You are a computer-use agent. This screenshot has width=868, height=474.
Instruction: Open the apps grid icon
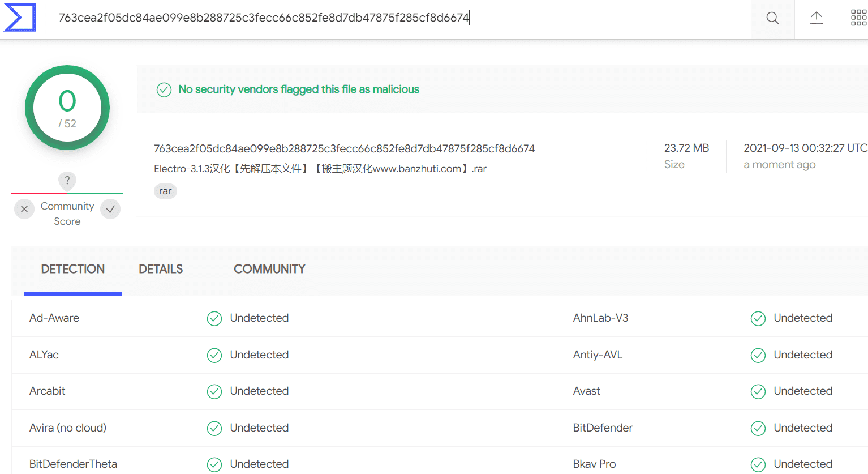858,18
